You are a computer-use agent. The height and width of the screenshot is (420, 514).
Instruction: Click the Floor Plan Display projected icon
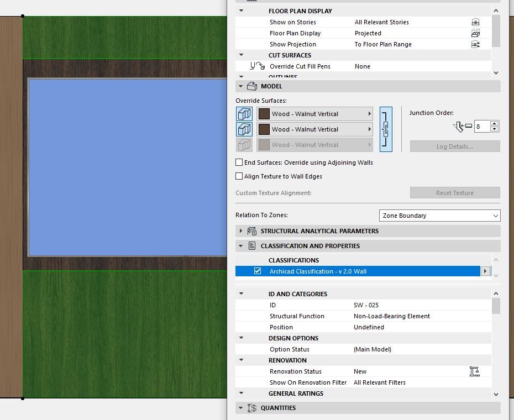(475, 33)
